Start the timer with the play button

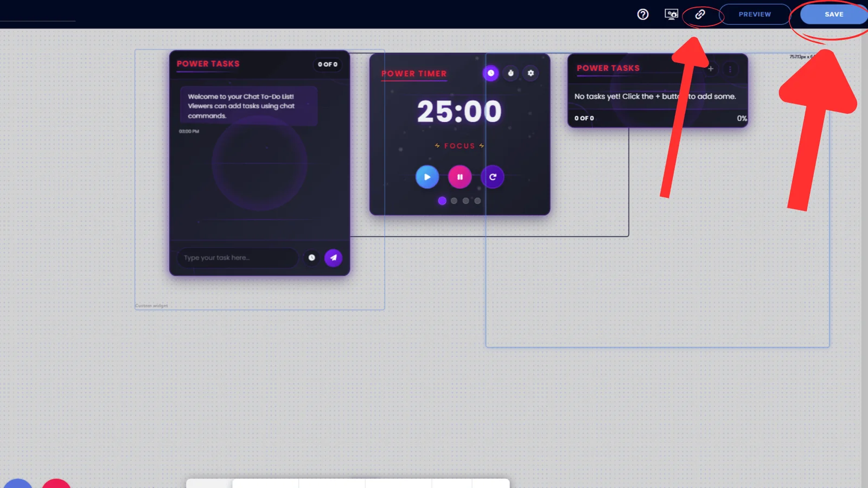[427, 177]
